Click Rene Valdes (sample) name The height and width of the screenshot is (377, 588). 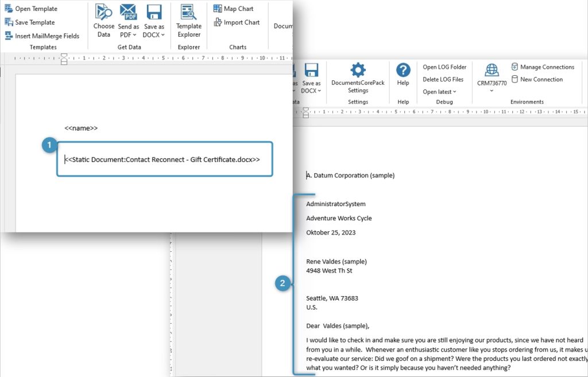(336, 262)
